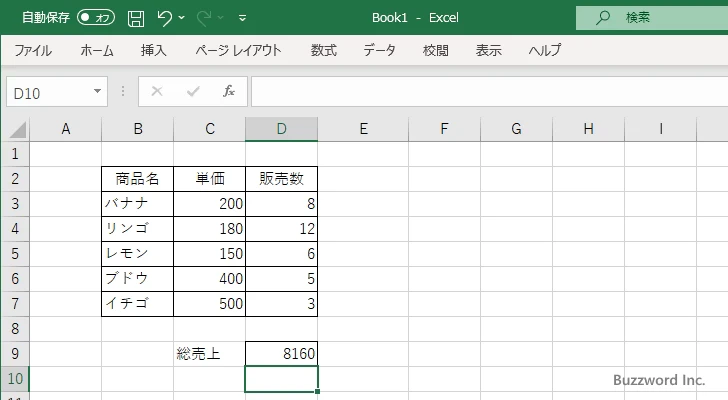Select the ブドウ cell
This screenshot has width=728, height=400.
(137, 279)
